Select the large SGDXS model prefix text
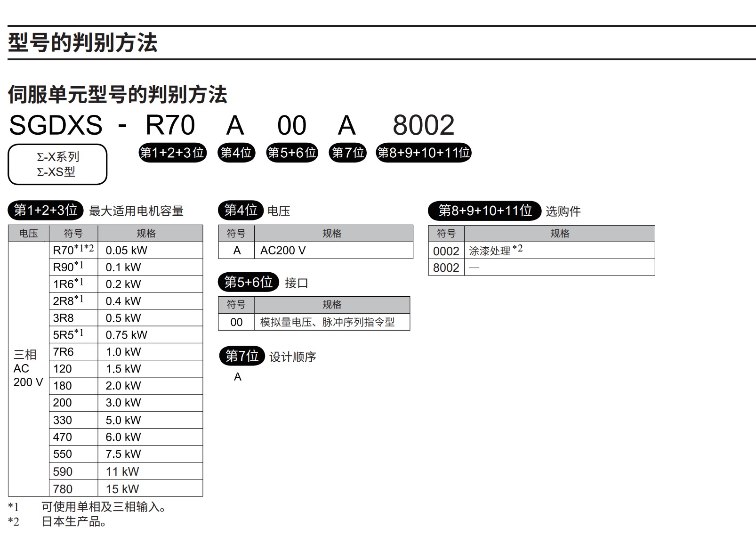The height and width of the screenshot is (552, 756). click(x=56, y=125)
